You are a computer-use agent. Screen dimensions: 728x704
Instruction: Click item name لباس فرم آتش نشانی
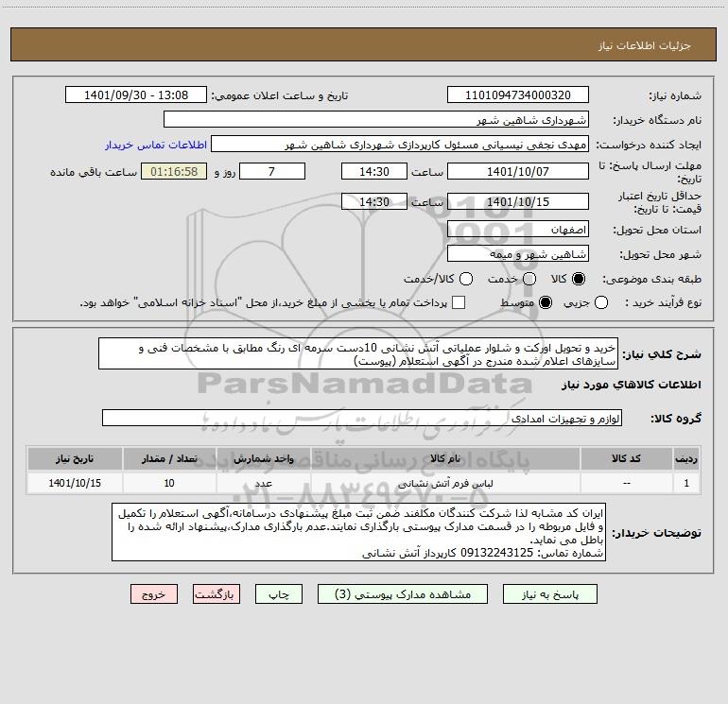445,484
